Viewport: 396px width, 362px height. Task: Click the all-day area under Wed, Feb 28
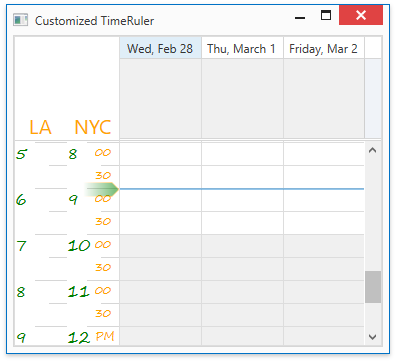[x=160, y=98]
